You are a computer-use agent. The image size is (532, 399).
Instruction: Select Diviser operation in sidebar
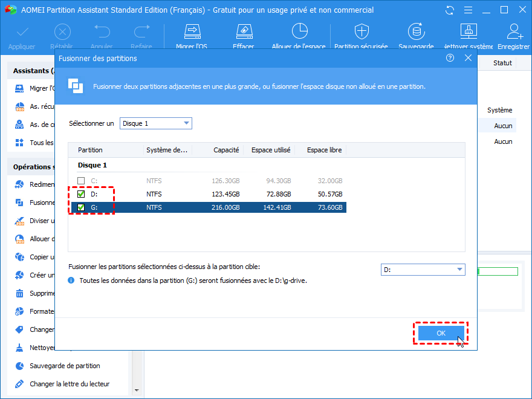34,221
